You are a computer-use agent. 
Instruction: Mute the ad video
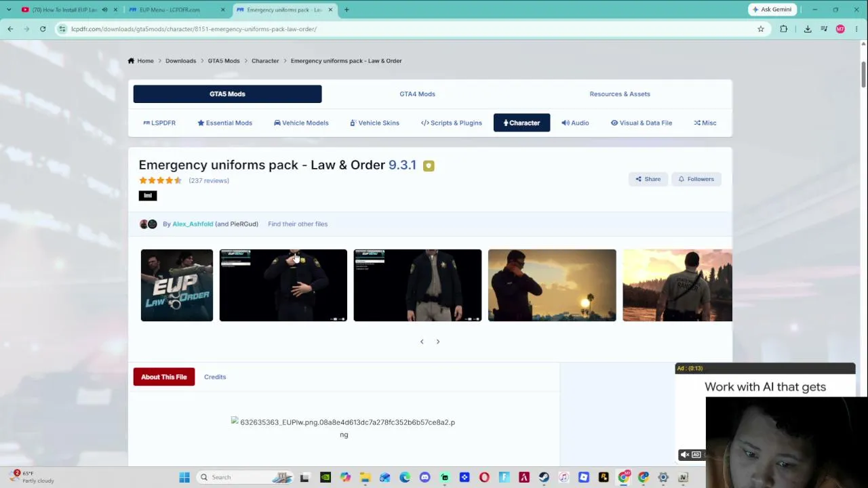[x=685, y=455]
